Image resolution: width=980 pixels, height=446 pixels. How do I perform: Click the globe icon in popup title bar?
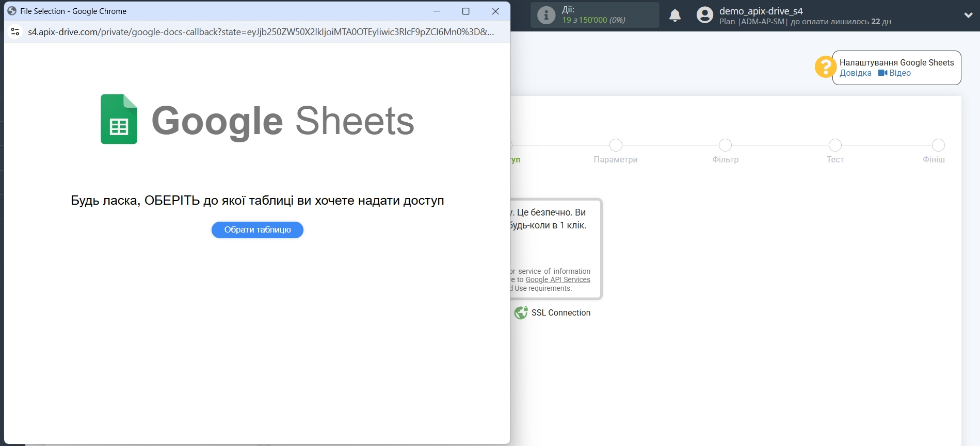[x=12, y=11]
